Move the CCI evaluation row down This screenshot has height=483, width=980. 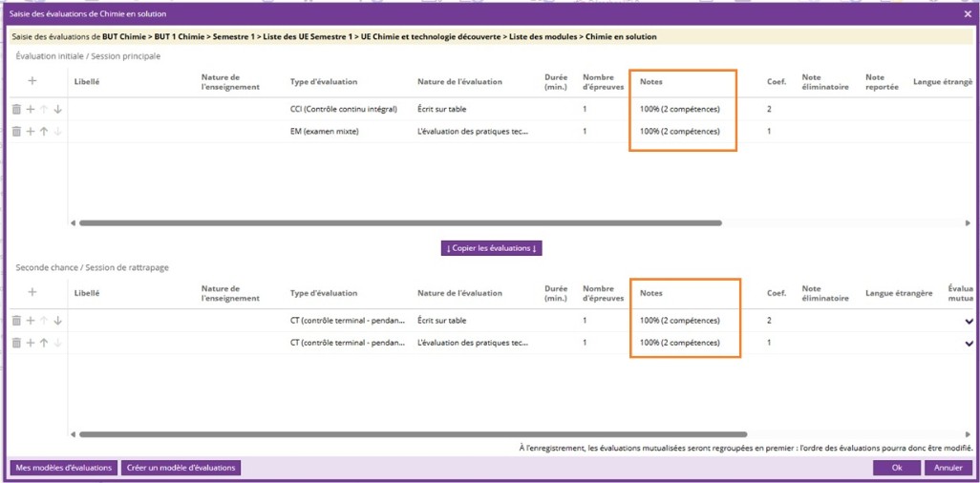point(57,110)
